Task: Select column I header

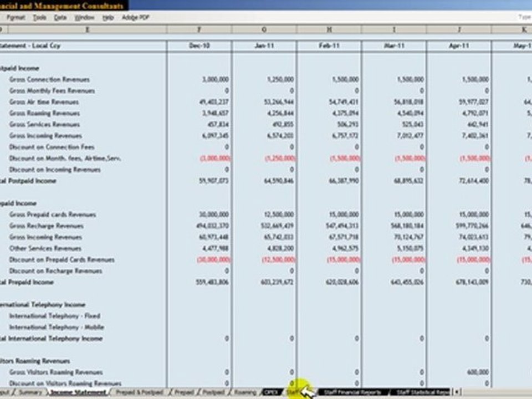Action: (x=394, y=30)
